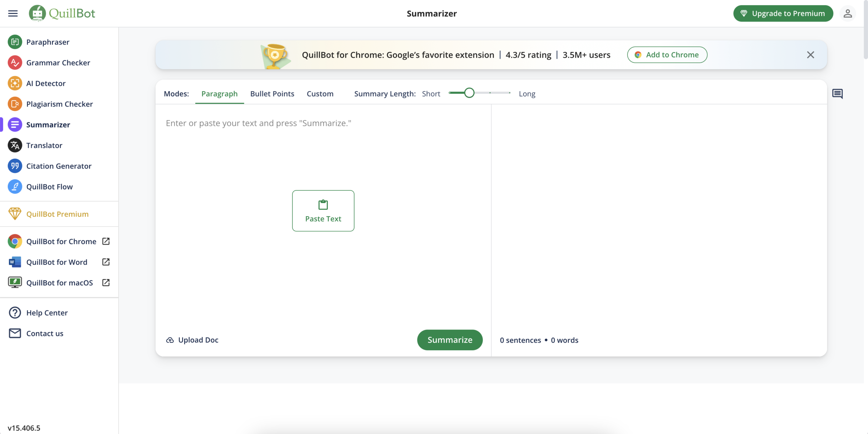Click Add to Chrome button
Image resolution: width=868 pixels, height=434 pixels.
click(667, 55)
